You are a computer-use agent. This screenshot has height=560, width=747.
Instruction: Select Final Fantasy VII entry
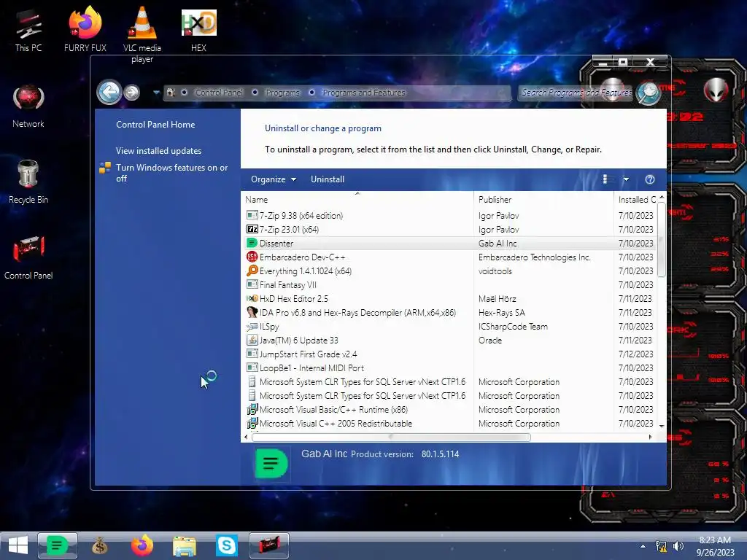pos(449,285)
